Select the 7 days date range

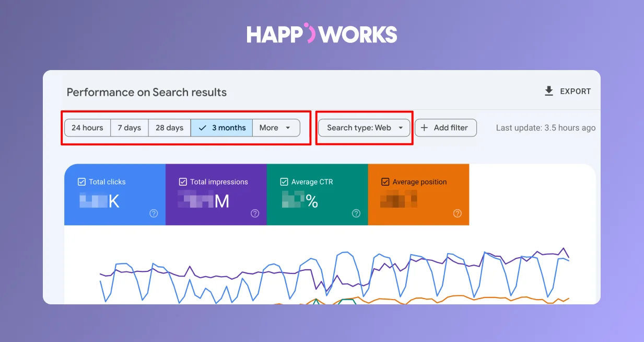[x=130, y=128]
